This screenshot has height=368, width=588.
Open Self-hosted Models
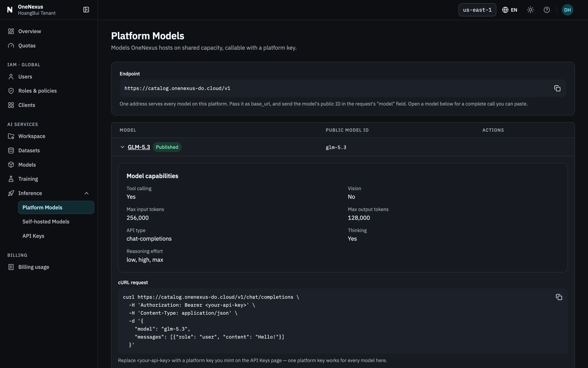(46, 222)
